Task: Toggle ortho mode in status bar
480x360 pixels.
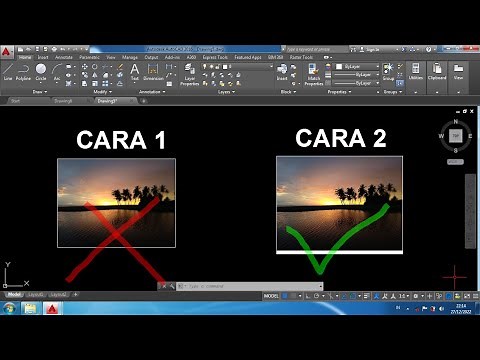Action: 308,296
